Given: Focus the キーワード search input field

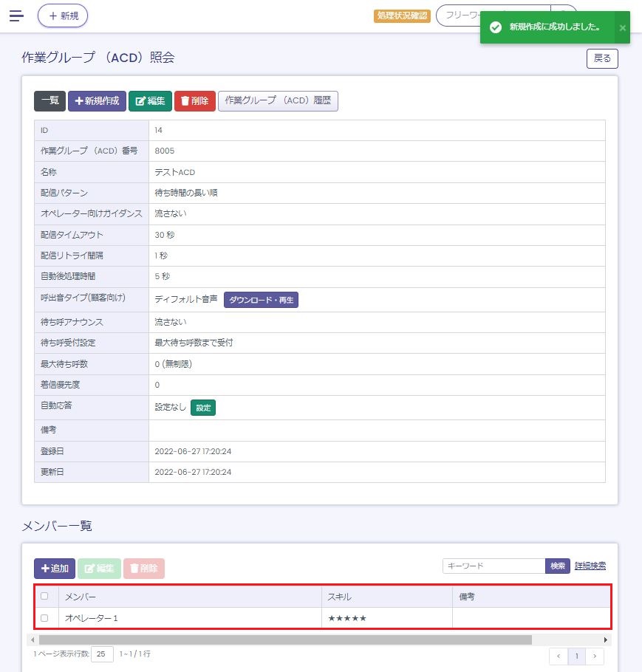Looking at the screenshot, I should coord(494,566).
